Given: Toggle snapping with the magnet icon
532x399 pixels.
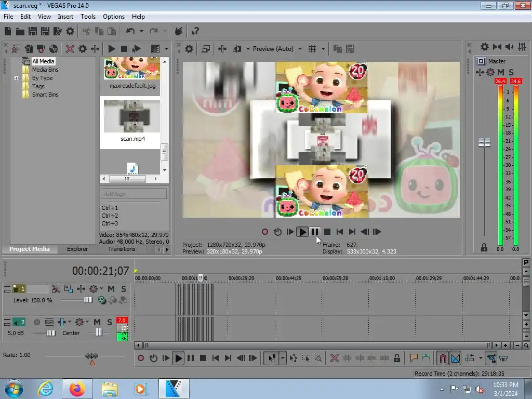Looking at the screenshot, I should [443, 358].
